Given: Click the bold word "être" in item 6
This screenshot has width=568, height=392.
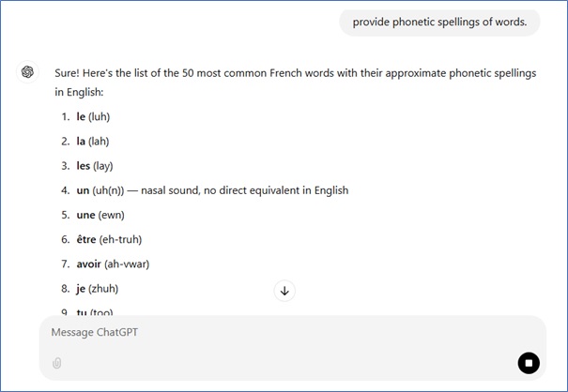Looking at the screenshot, I should (86, 239).
